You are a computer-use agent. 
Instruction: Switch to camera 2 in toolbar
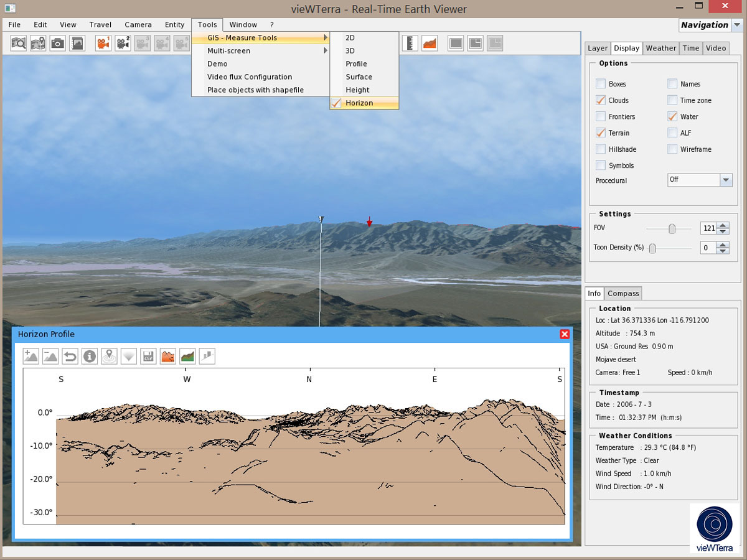(123, 43)
